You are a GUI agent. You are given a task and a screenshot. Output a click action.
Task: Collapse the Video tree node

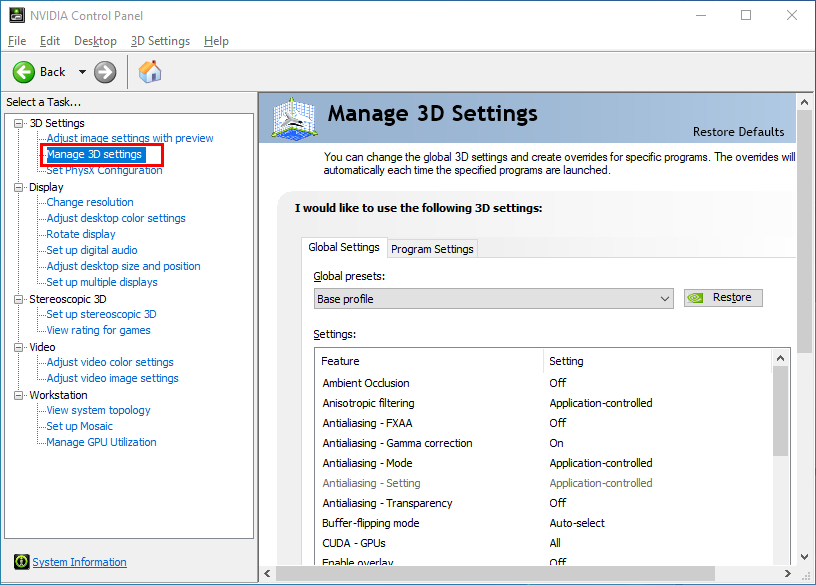click(19, 347)
